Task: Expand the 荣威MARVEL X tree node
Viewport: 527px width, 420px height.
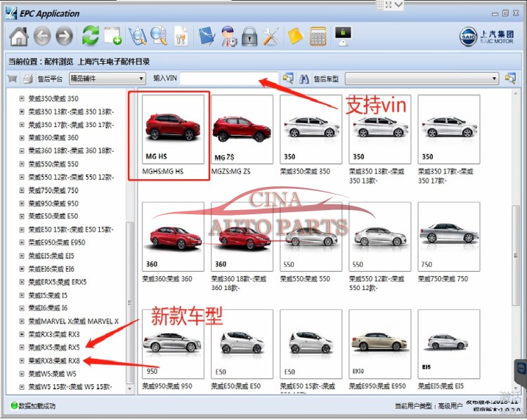Action: pos(22,321)
